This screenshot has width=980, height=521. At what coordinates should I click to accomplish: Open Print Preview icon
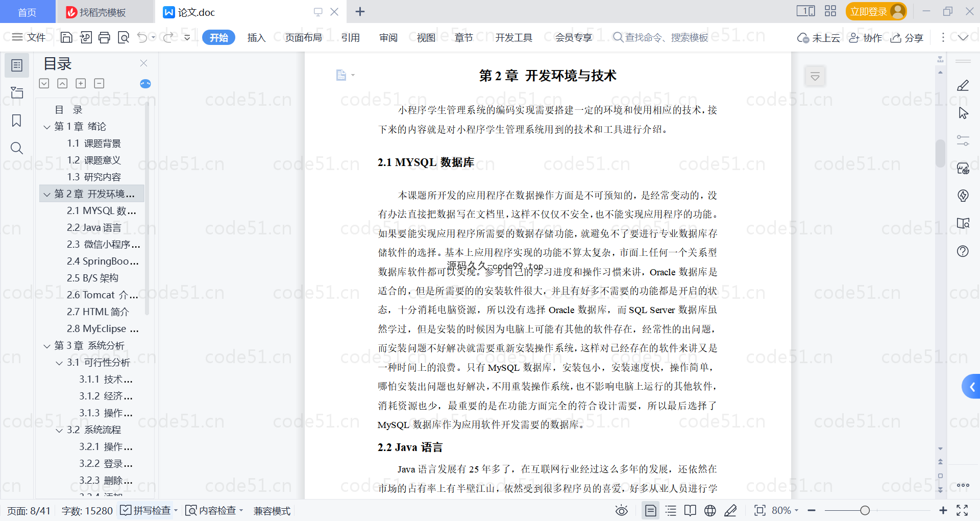(x=123, y=37)
